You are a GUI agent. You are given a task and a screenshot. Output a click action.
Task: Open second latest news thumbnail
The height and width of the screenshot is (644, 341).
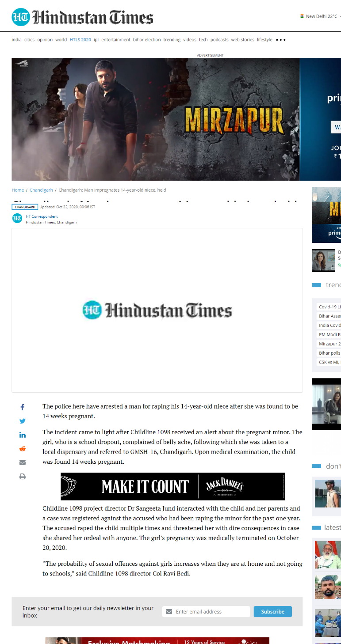(x=328, y=587)
